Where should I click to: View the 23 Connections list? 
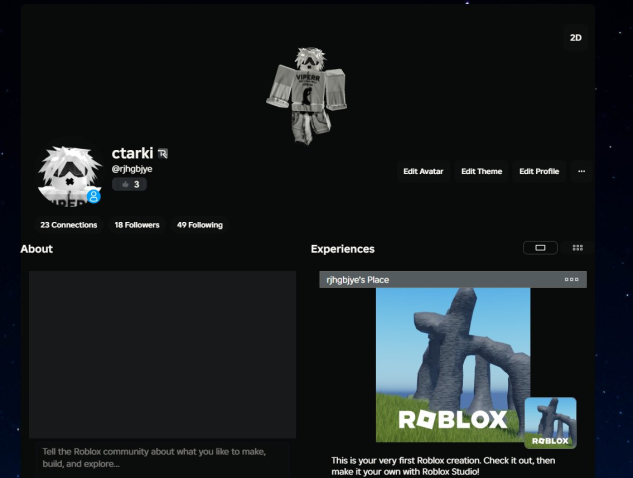pyautogui.click(x=69, y=225)
